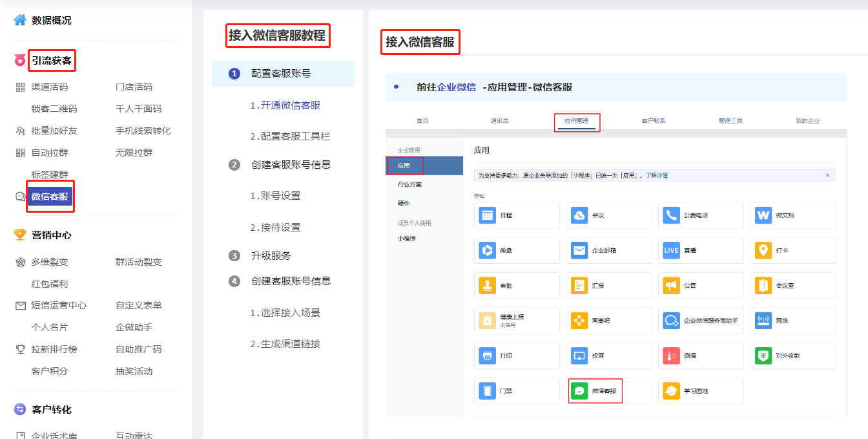The width and height of the screenshot is (868, 439).
Task: Click the 会议 cloud icon in tutorial image
Action: [579, 215]
